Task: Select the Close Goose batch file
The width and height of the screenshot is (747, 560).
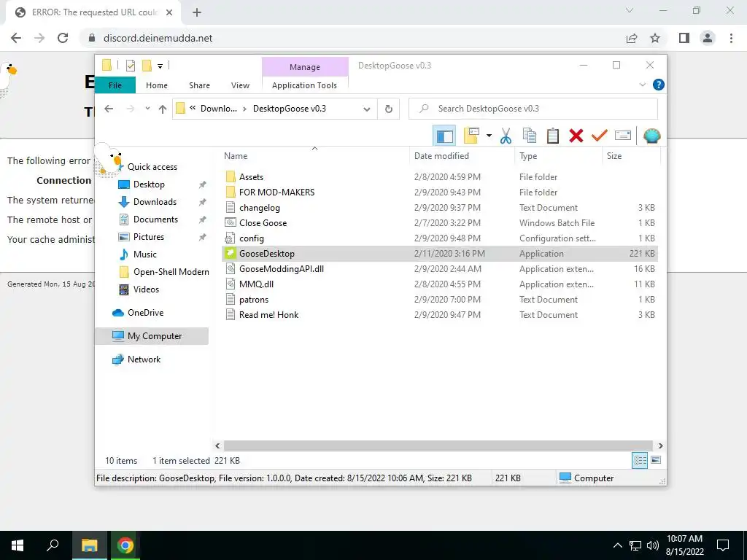Action: 438,223
